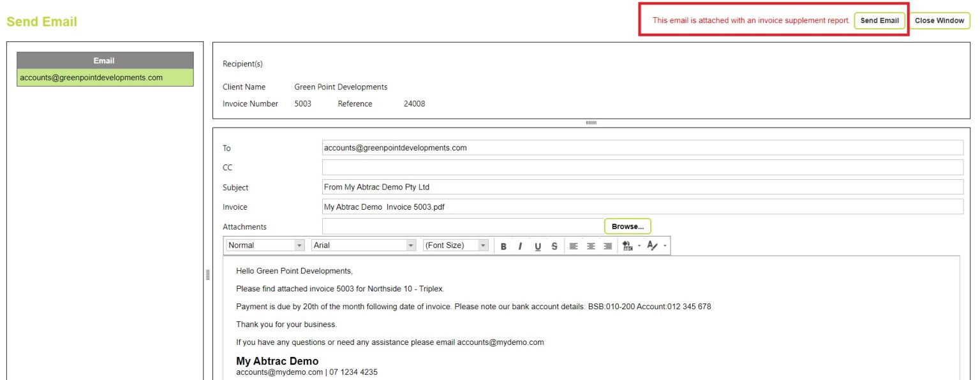The image size is (980, 380).
Task: Apply italic formatting to email text
Action: tap(520, 246)
